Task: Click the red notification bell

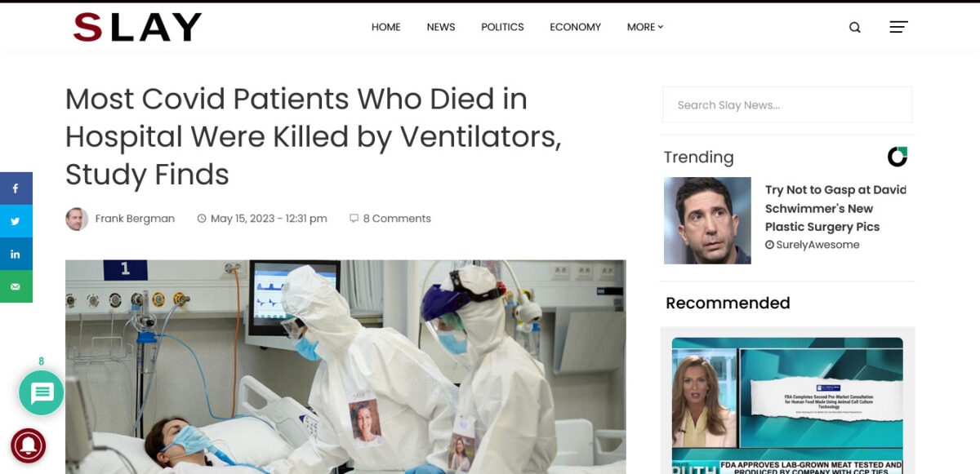Action: (x=28, y=445)
